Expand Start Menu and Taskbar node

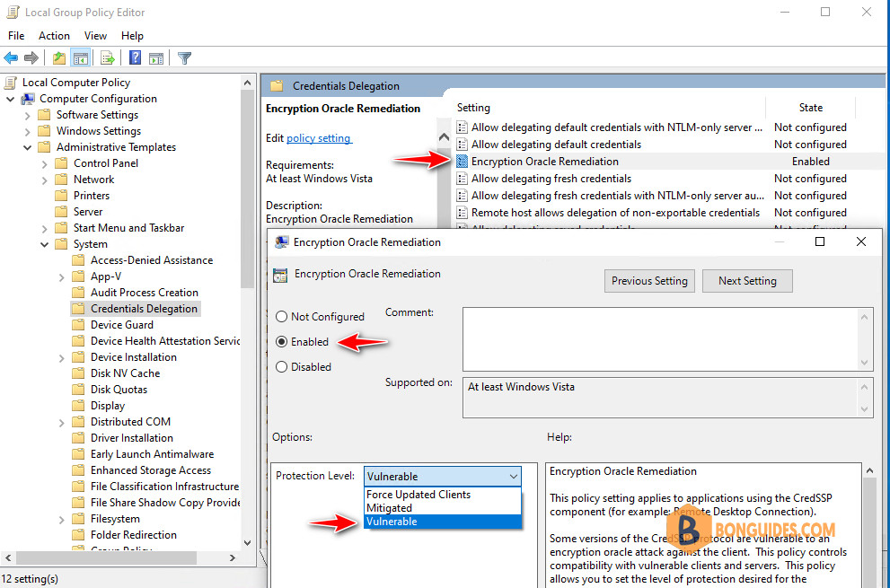click(x=44, y=228)
